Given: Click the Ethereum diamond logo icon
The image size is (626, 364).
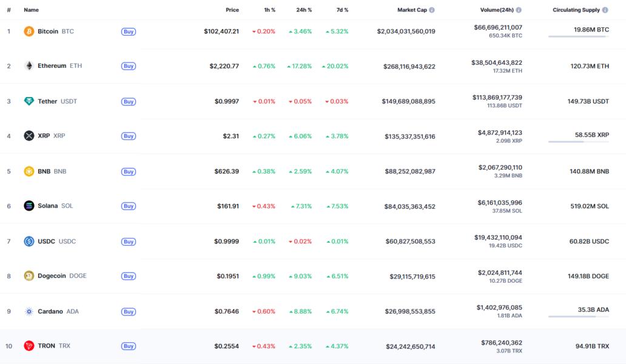Looking at the screenshot, I should (29, 66).
